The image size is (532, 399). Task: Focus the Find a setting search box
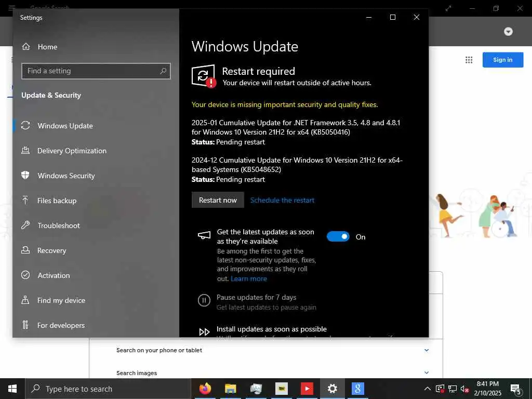[x=96, y=71]
